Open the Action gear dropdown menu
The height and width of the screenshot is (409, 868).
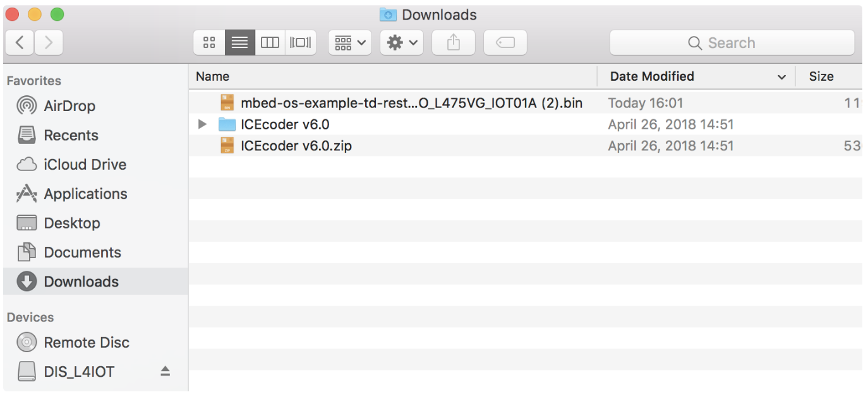pyautogui.click(x=402, y=43)
